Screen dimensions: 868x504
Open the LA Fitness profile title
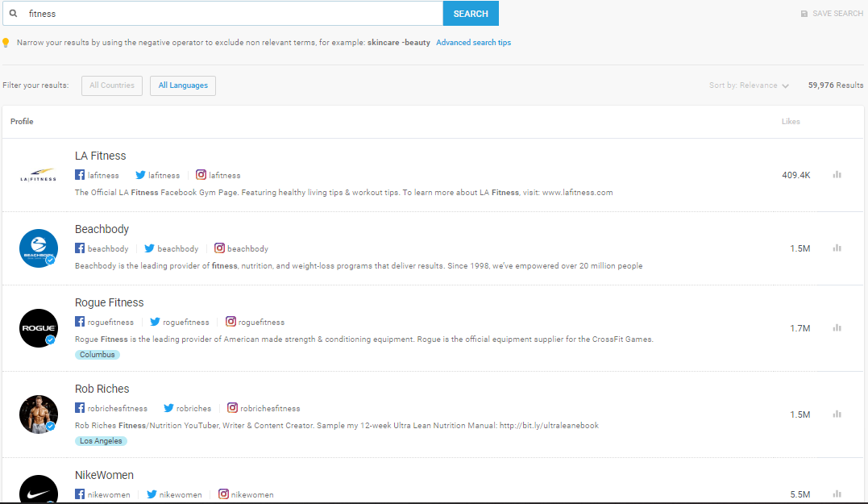100,156
